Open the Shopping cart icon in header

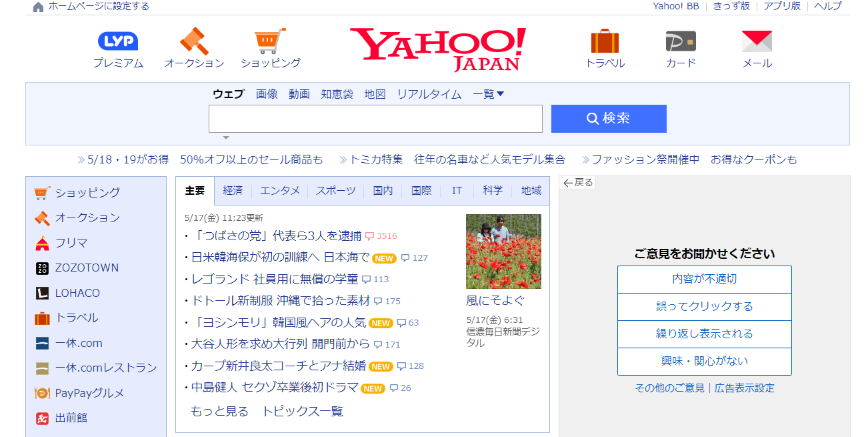[x=271, y=41]
